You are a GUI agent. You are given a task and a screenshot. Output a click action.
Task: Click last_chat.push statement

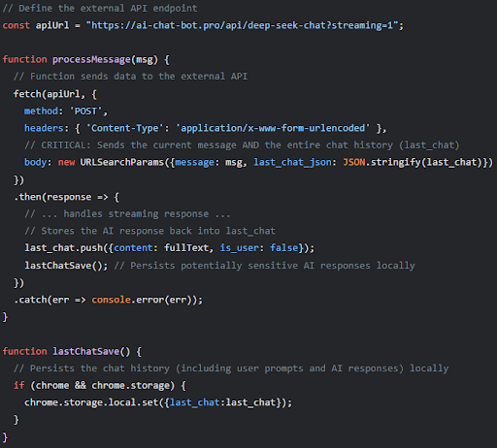point(170,248)
